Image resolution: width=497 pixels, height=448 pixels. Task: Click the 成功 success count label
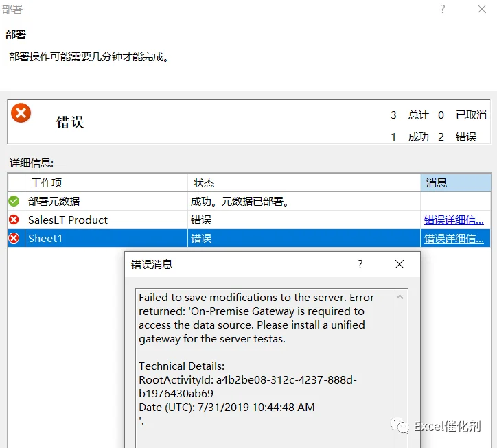click(418, 137)
